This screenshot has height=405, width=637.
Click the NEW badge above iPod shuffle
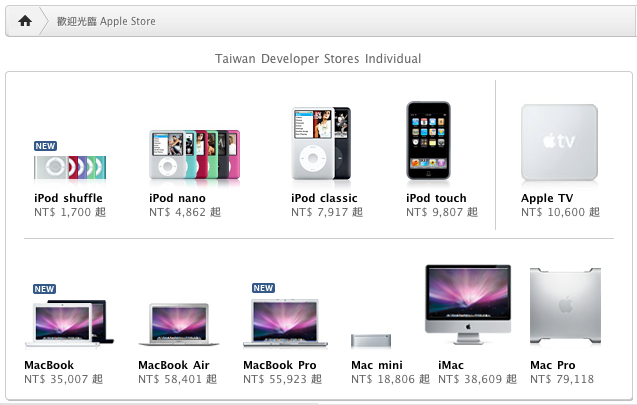pyautogui.click(x=46, y=146)
